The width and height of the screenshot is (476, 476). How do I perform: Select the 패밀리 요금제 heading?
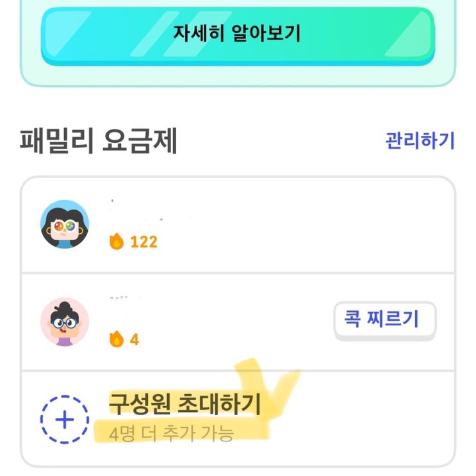(x=99, y=141)
